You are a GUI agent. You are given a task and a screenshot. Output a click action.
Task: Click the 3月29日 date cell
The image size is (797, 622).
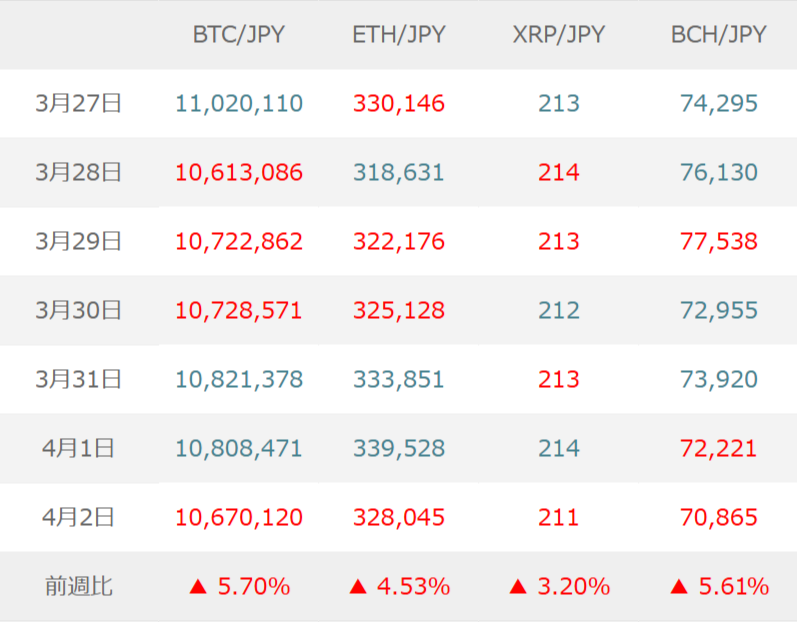(78, 241)
